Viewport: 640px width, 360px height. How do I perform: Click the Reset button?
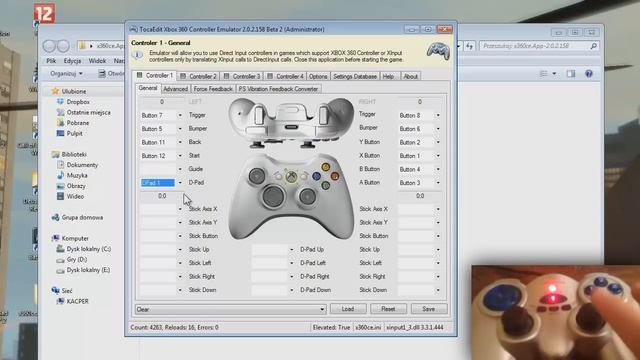388,309
